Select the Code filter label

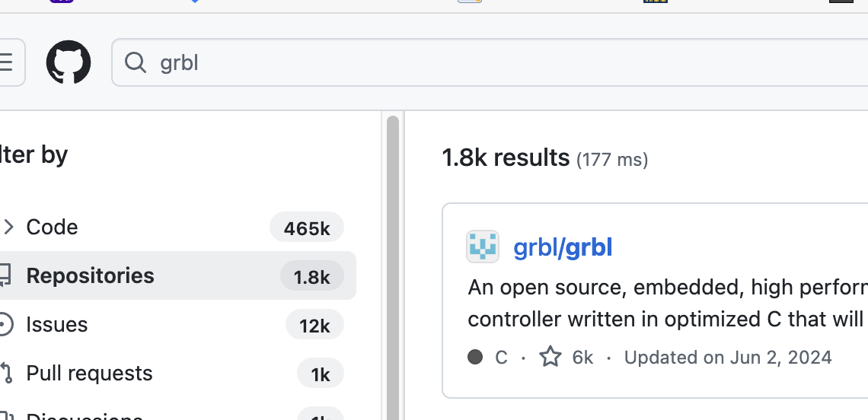(x=52, y=227)
